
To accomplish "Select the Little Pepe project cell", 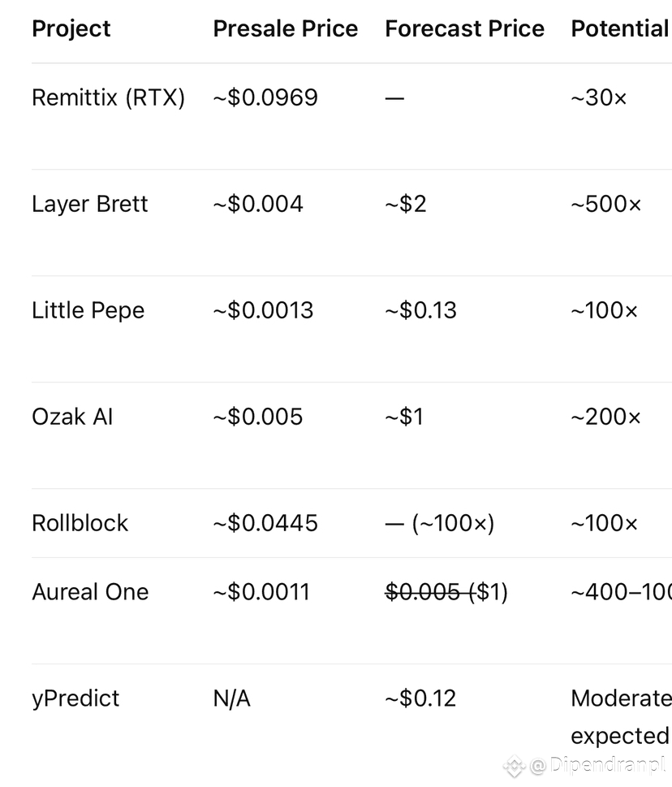I will 88,310.
